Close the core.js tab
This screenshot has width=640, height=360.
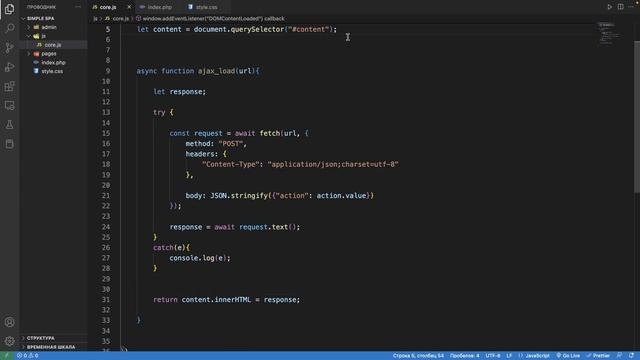click(x=129, y=7)
